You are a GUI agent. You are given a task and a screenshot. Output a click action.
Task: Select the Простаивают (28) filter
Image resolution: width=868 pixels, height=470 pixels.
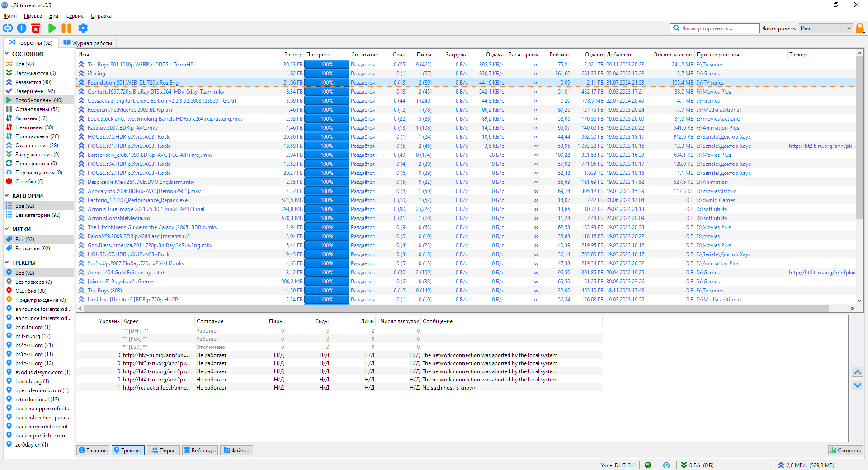tap(39, 136)
